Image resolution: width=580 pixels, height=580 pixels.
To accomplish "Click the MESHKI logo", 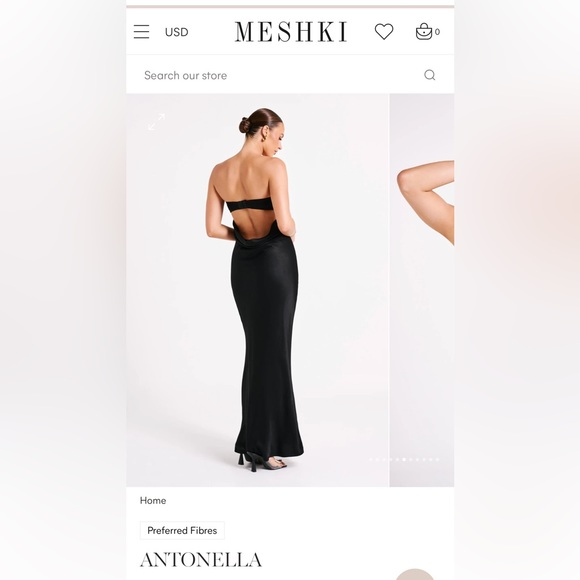I will (x=291, y=32).
